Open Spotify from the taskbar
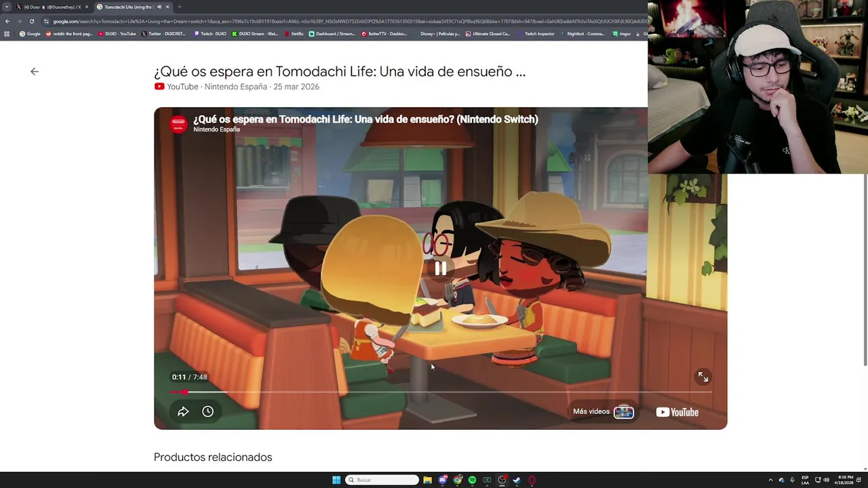Image resolution: width=868 pixels, height=488 pixels. [472, 480]
